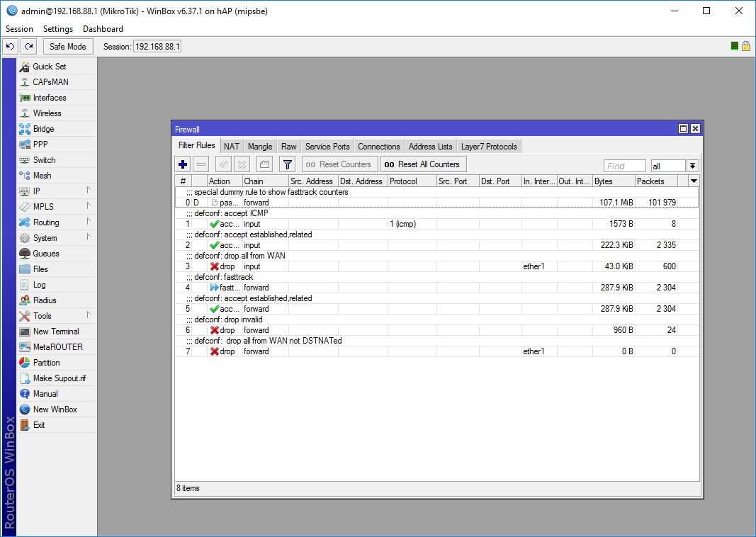The image size is (756, 537).
Task: Toggle Safe Mode button
Action: point(68,47)
